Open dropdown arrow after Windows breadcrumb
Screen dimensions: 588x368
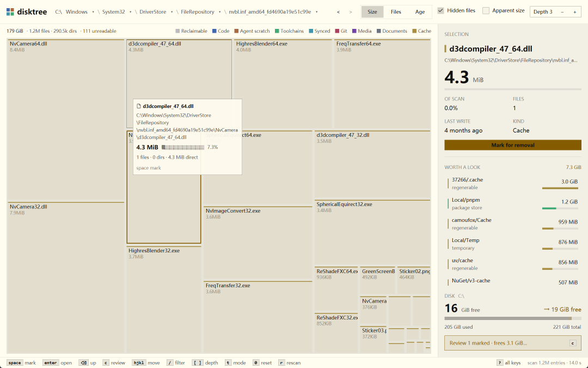click(93, 12)
